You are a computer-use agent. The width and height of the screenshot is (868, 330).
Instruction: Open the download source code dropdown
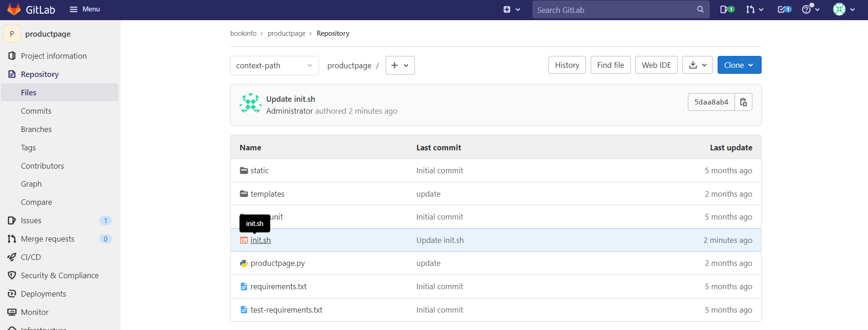click(x=697, y=65)
